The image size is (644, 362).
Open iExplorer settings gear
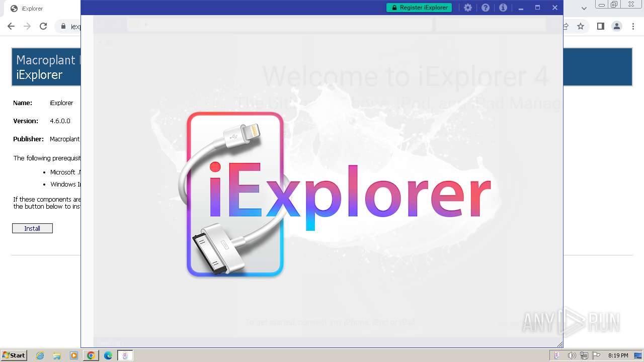(468, 8)
